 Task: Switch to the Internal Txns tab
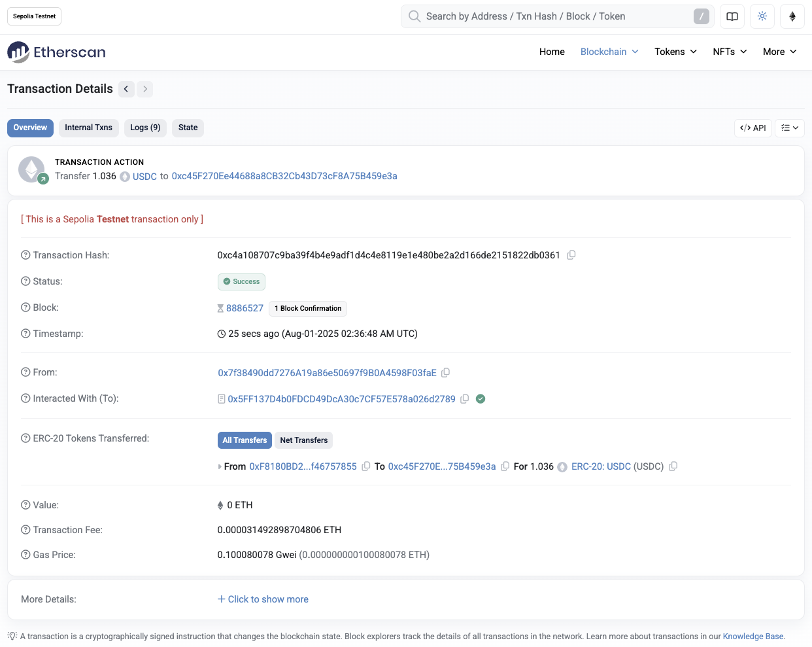click(88, 128)
